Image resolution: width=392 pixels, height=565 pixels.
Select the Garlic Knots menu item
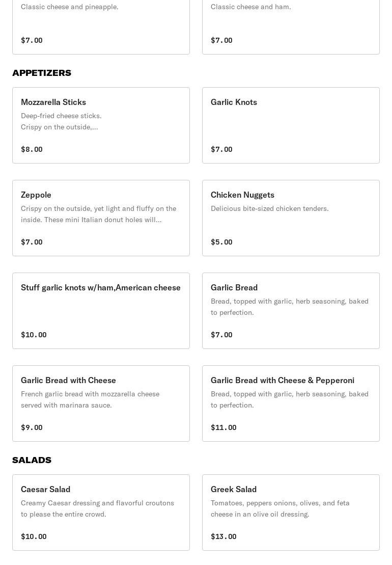(291, 125)
